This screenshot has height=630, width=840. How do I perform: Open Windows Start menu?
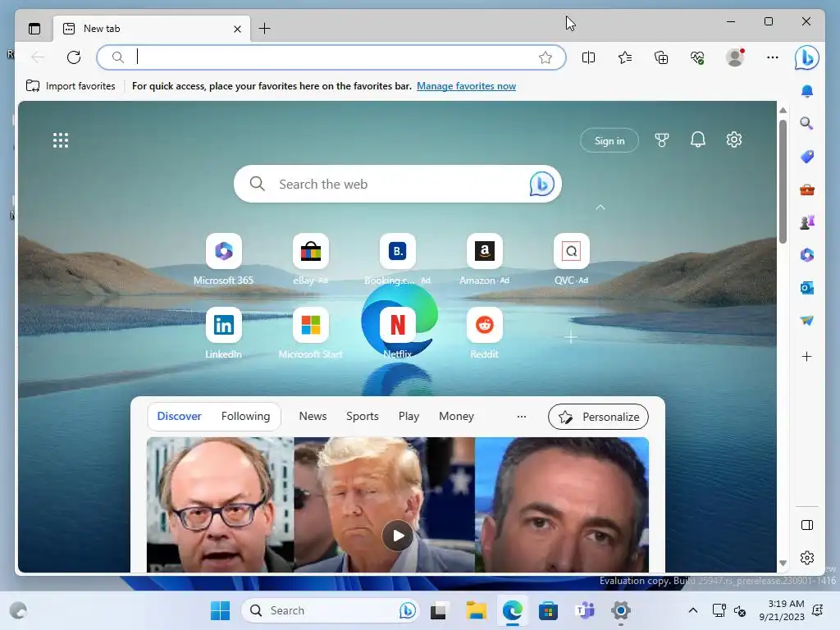(x=220, y=610)
